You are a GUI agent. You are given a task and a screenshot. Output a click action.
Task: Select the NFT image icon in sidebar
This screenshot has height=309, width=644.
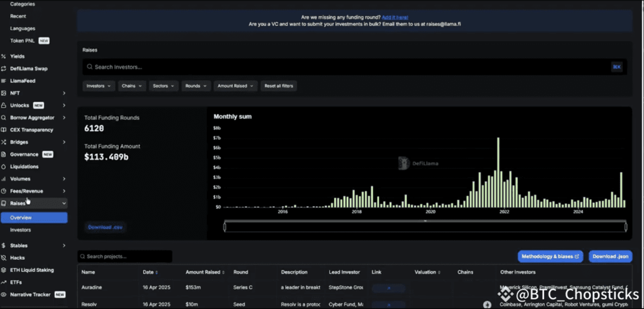point(4,93)
